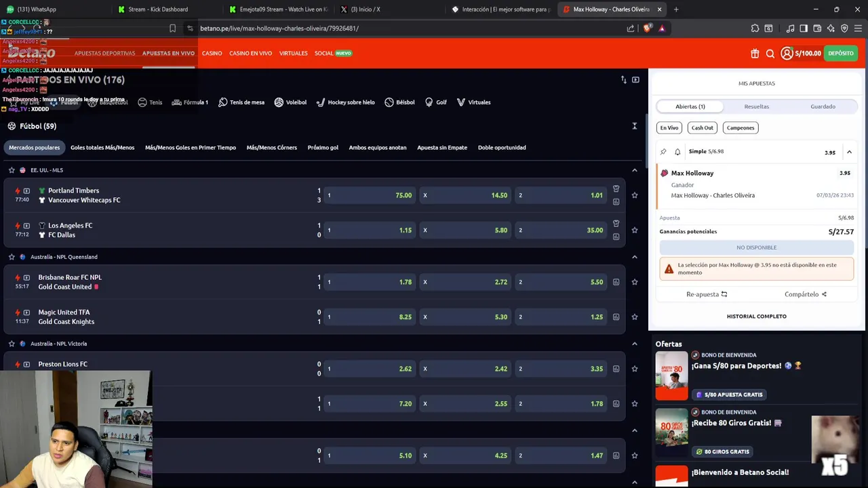Click Compártelo to share the bet
868x488 pixels.
[806, 294]
